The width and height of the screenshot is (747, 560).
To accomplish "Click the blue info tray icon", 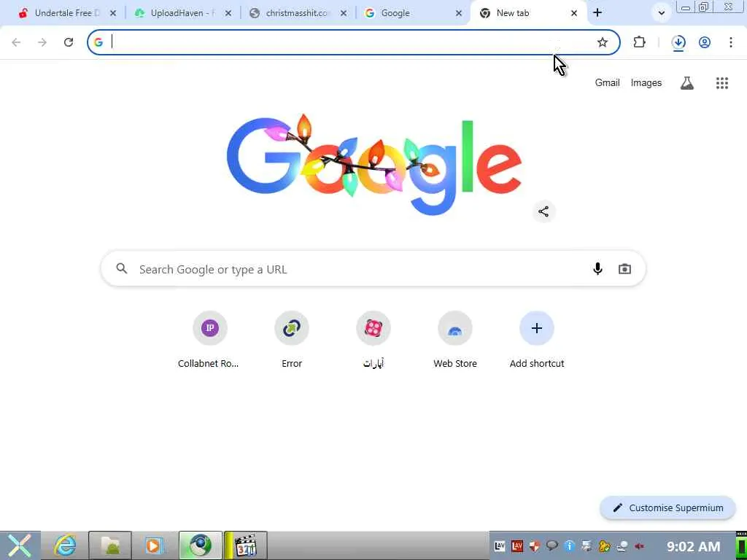I will click(x=570, y=546).
